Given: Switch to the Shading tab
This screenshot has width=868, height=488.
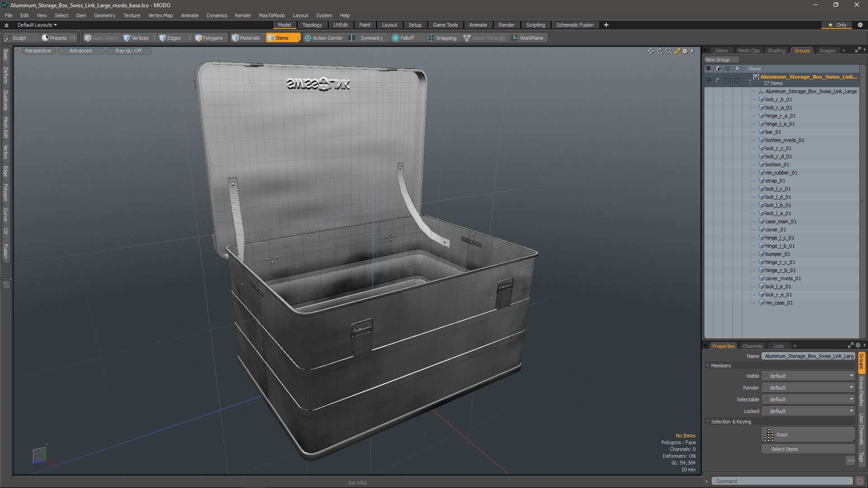Looking at the screenshot, I should tap(776, 51).
